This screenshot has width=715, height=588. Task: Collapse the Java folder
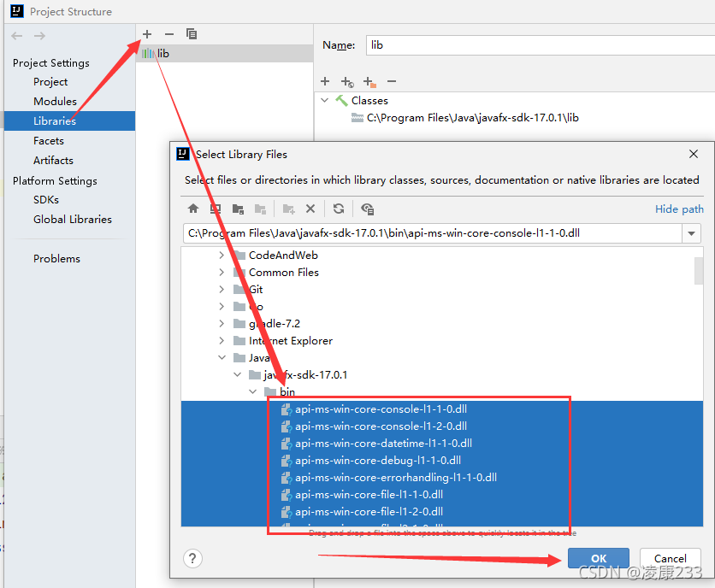click(x=222, y=358)
